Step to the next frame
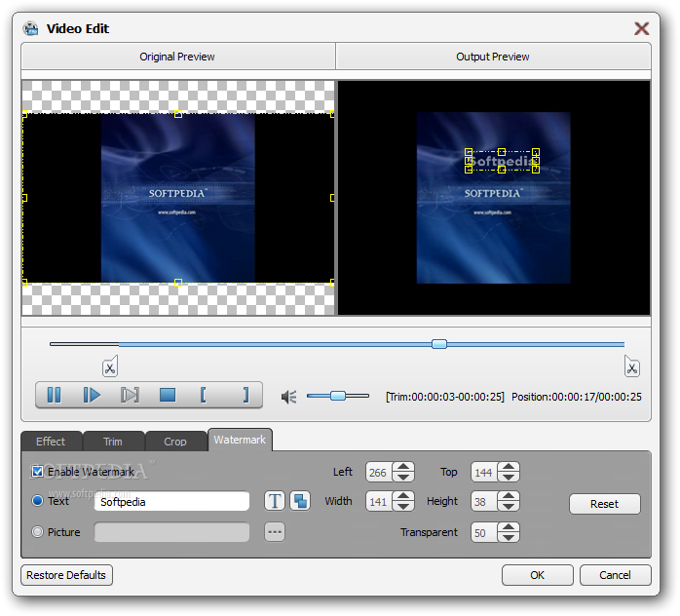The height and width of the screenshot is (616, 680). pos(130,395)
